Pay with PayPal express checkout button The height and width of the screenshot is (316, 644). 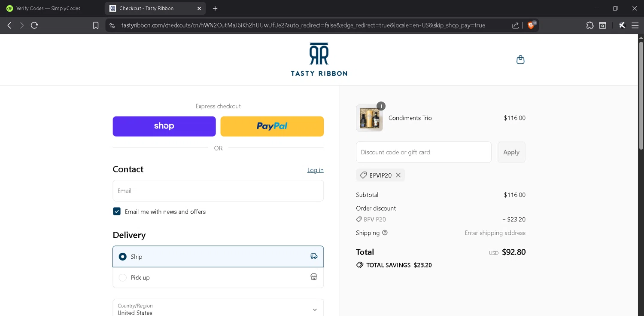(272, 126)
